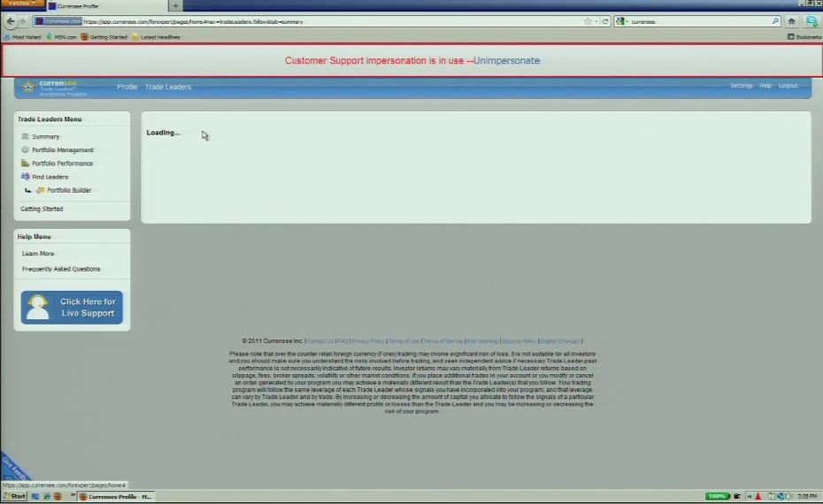Open the browser Home icon
823x504 pixels.
point(791,21)
